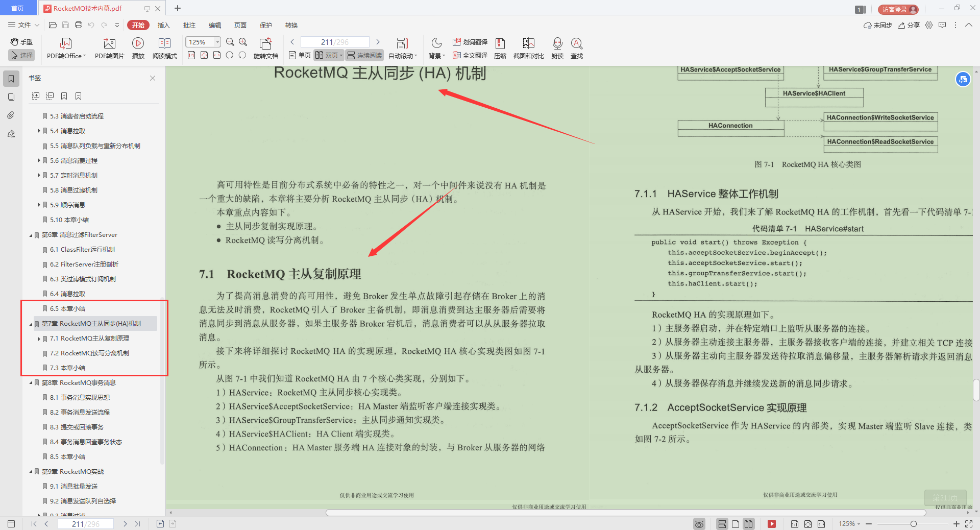
Task: Open attachments panel paperclip icon
Action: click(11, 115)
